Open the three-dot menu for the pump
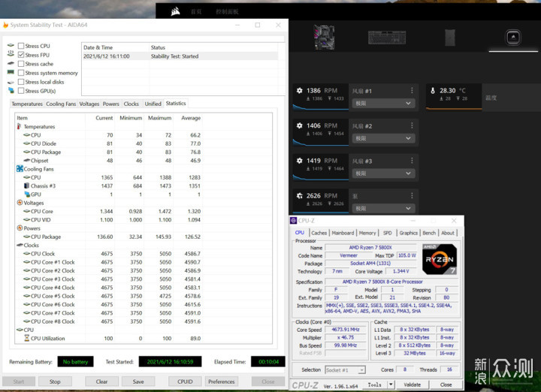 tap(412, 196)
